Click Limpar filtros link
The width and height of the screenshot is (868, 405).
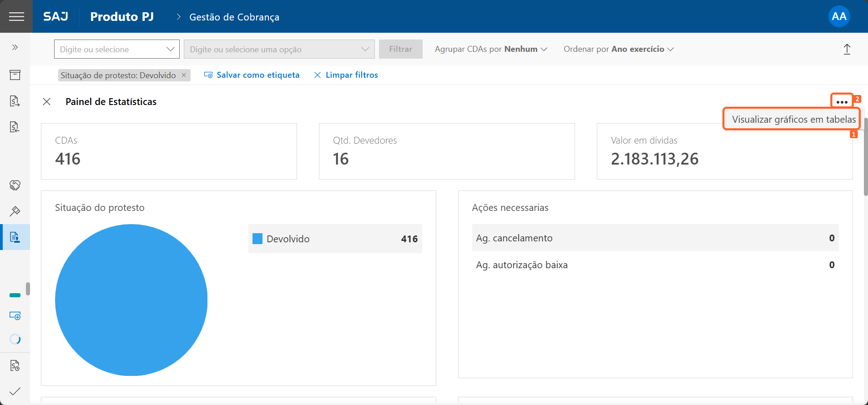(346, 75)
